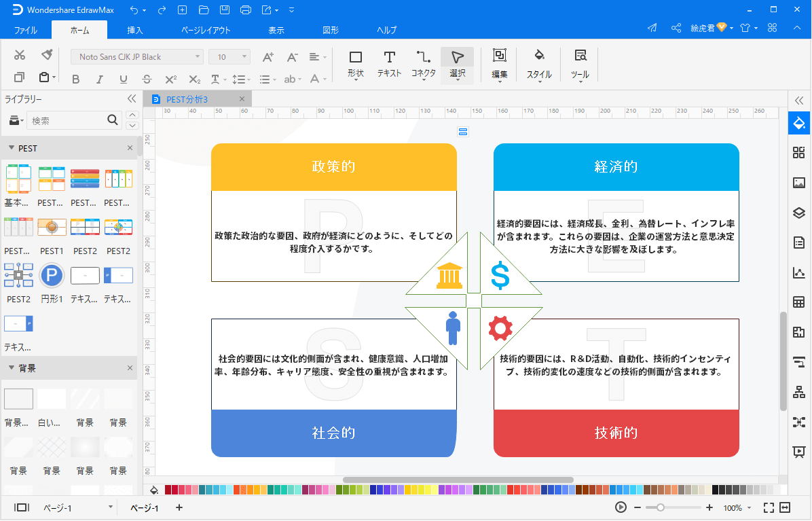Click the zoom in plus button
The width and height of the screenshot is (812, 521).
pyautogui.click(x=709, y=507)
